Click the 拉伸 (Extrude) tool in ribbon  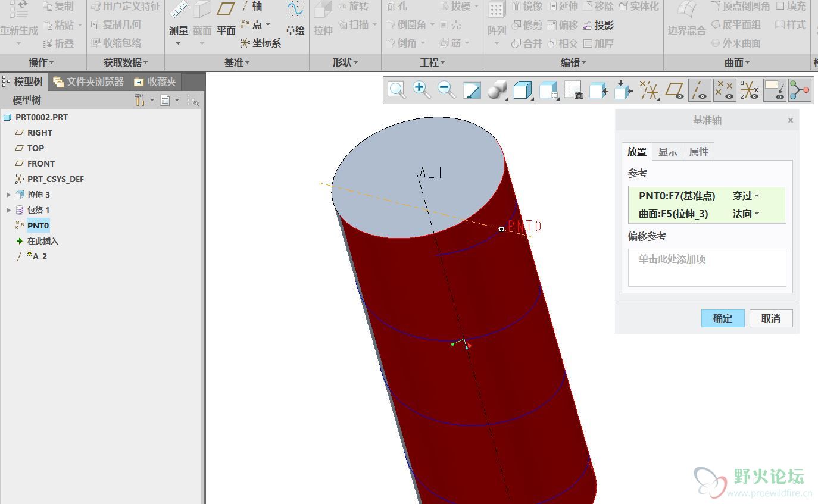[x=323, y=19]
